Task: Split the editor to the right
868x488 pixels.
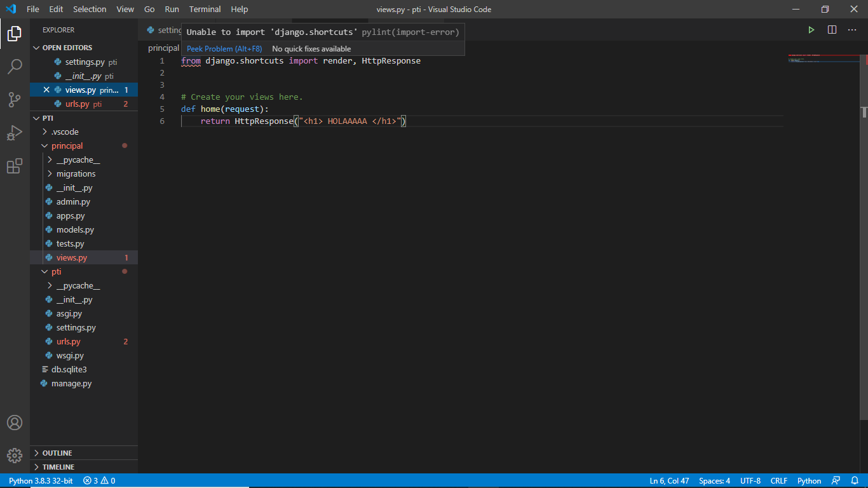Action: coord(832,30)
